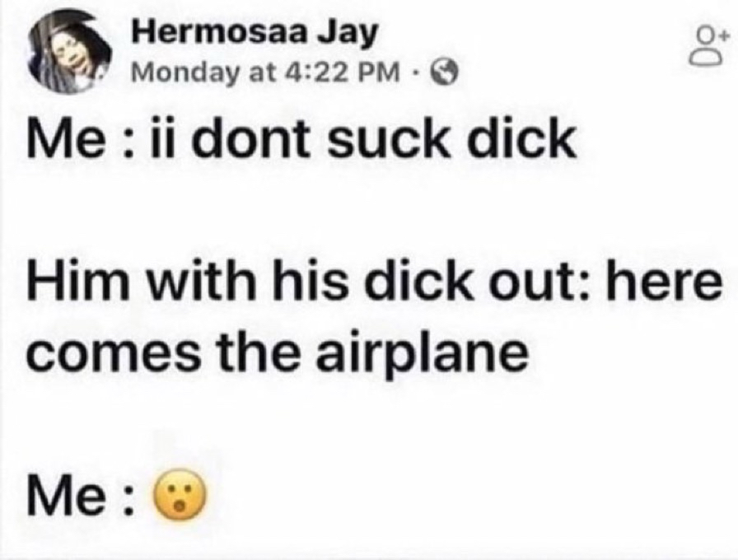Open the Monday at 4:22 PM timestamp
The height and width of the screenshot is (560, 738).
point(266,72)
